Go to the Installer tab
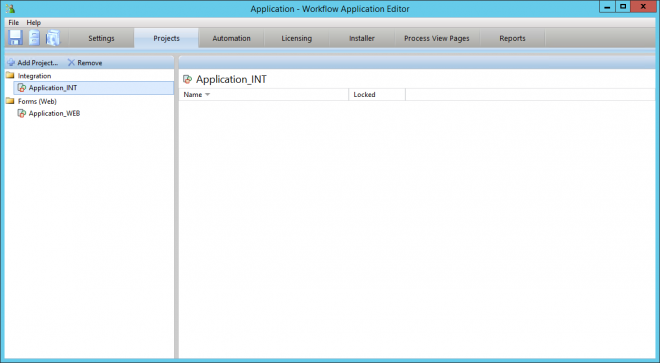This screenshot has width=660, height=363. click(362, 38)
